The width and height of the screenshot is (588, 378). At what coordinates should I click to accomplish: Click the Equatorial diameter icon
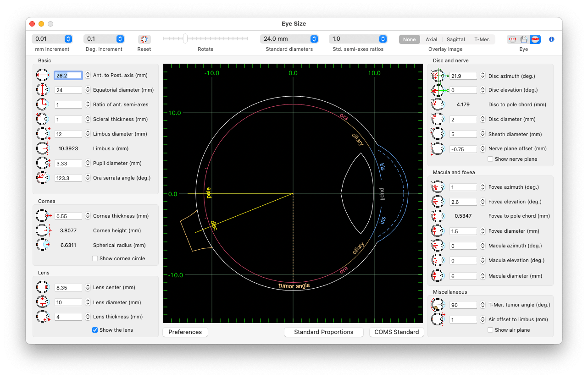tap(43, 90)
